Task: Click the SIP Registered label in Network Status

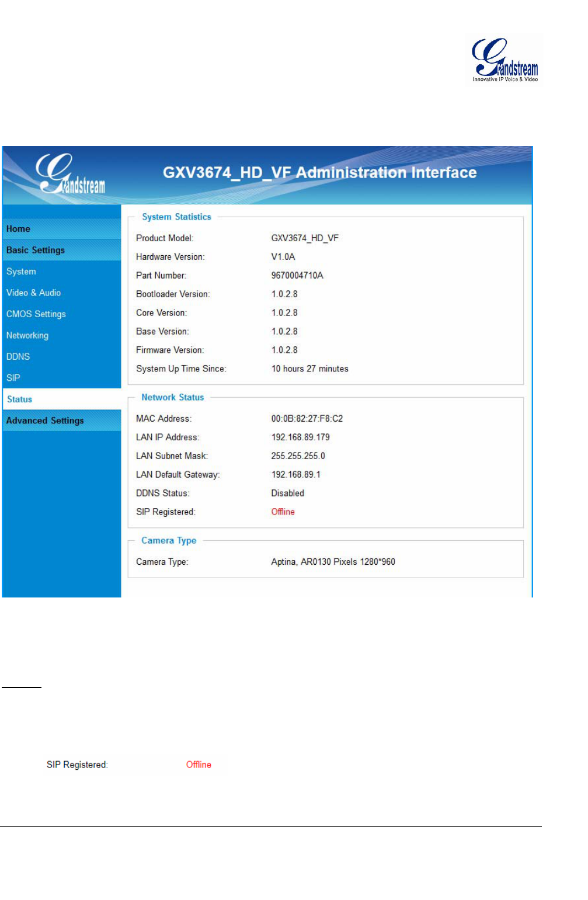Action: click(x=166, y=512)
